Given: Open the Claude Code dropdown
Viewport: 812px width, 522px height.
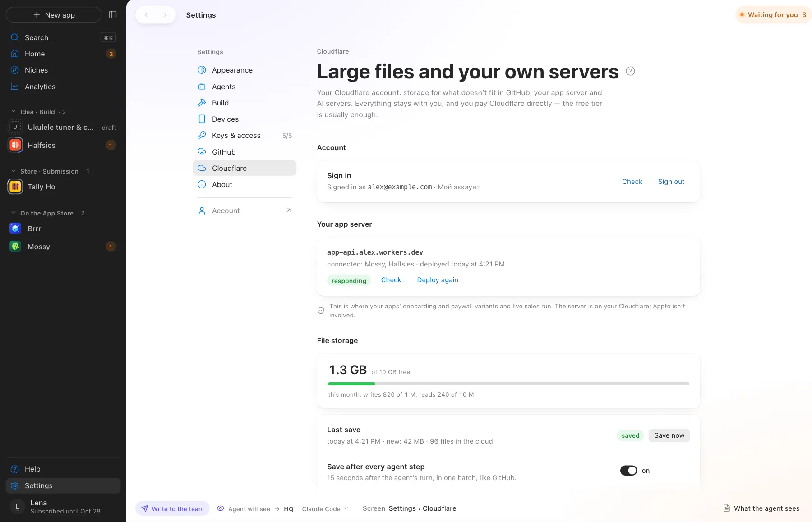Looking at the screenshot, I should click(325, 509).
